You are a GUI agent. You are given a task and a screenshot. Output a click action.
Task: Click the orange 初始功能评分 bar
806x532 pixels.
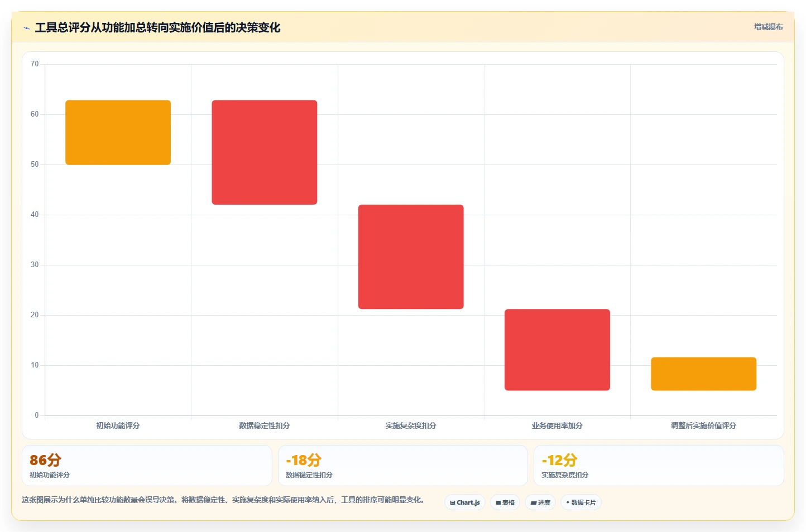118,132
